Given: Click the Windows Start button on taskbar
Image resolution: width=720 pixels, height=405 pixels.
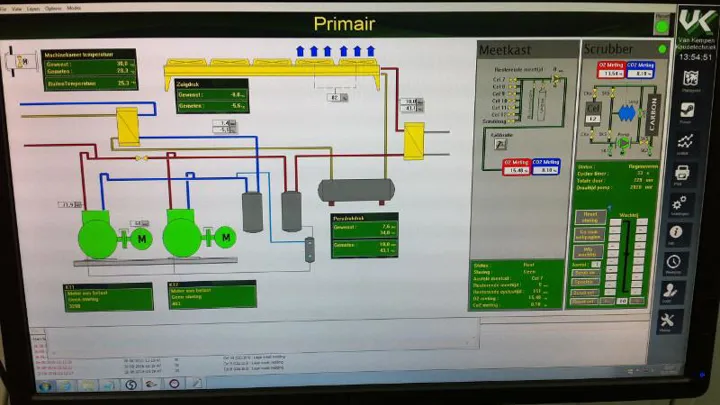Looking at the screenshot, I should pos(43,384).
